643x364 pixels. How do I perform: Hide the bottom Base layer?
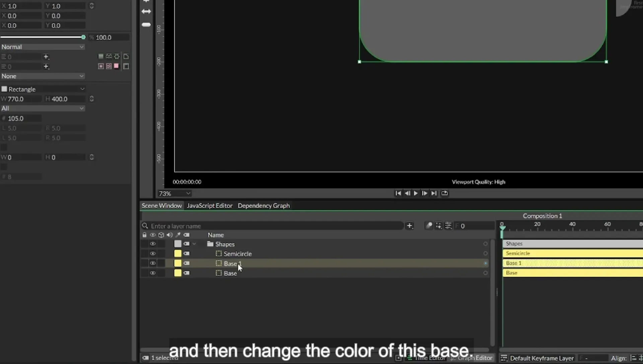[x=153, y=273]
